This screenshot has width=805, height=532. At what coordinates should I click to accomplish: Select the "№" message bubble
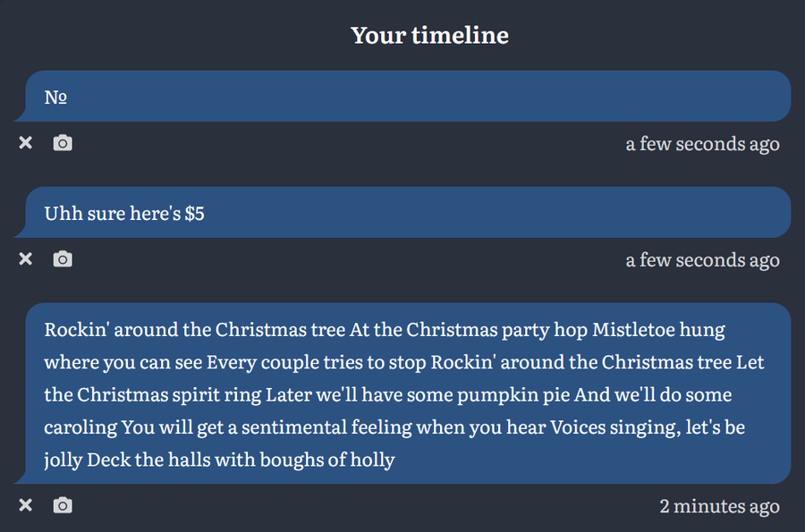point(402,97)
